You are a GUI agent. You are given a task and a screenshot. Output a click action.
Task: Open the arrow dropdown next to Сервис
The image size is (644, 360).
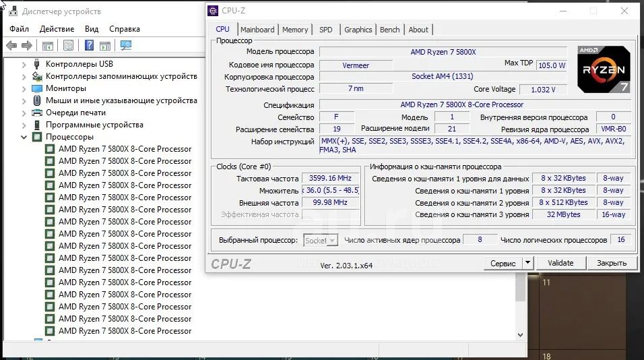527,263
